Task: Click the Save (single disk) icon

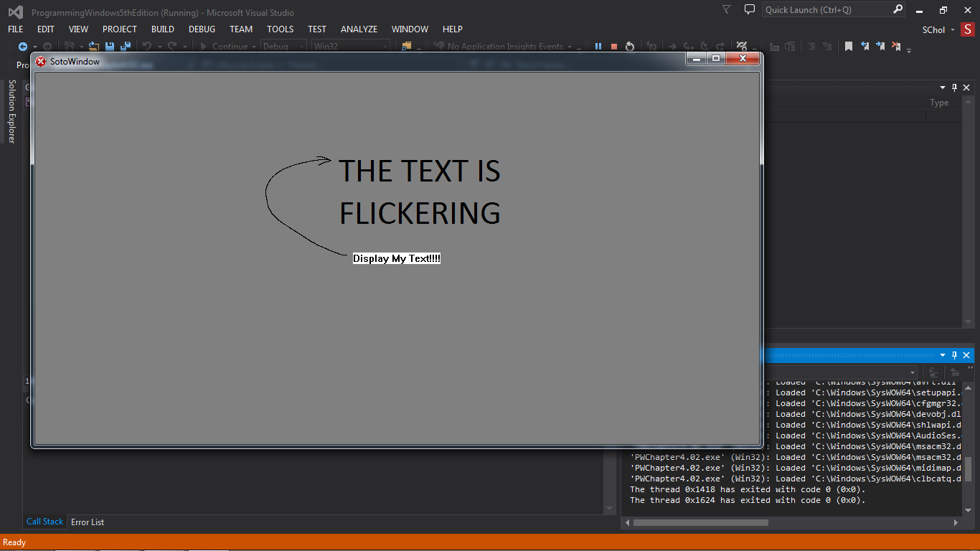Action: coord(110,46)
